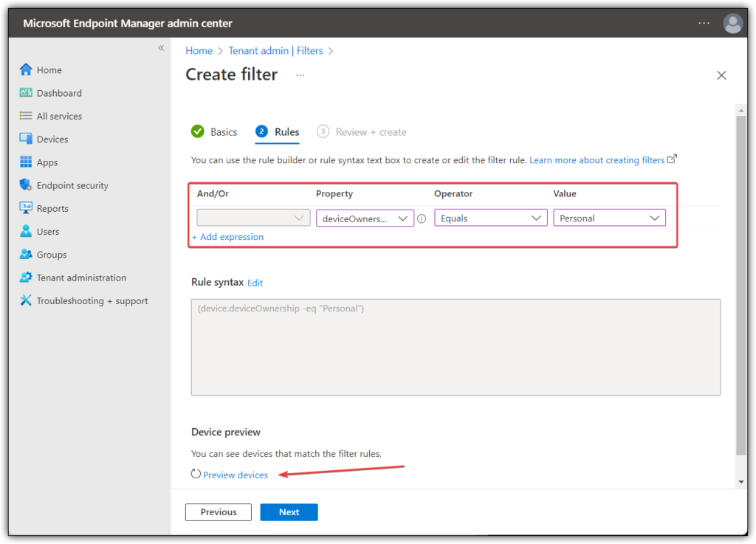This screenshot has height=544, width=756.
Task: Click the Groups people icon
Action: point(26,255)
